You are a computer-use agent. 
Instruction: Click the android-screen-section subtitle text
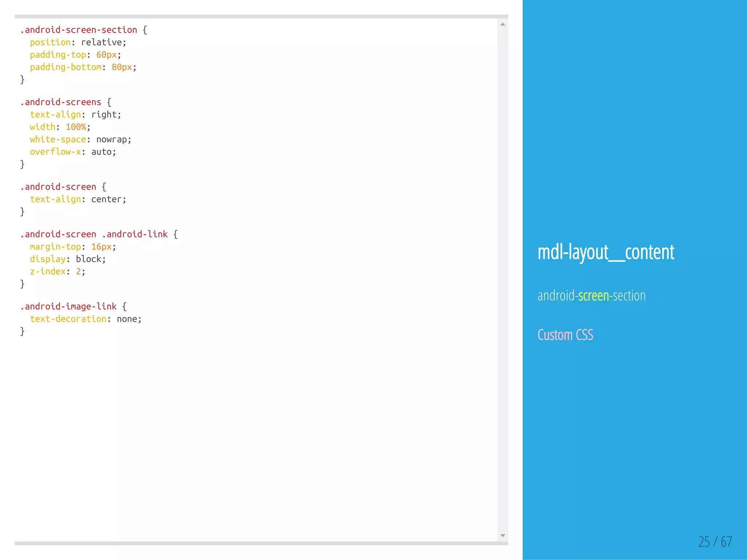coord(591,296)
